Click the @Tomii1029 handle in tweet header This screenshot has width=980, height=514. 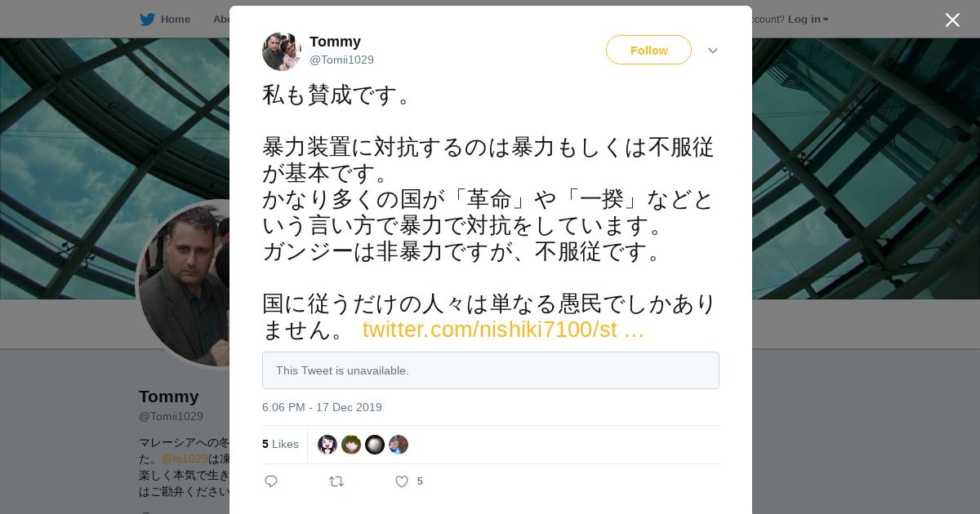click(341, 60)
